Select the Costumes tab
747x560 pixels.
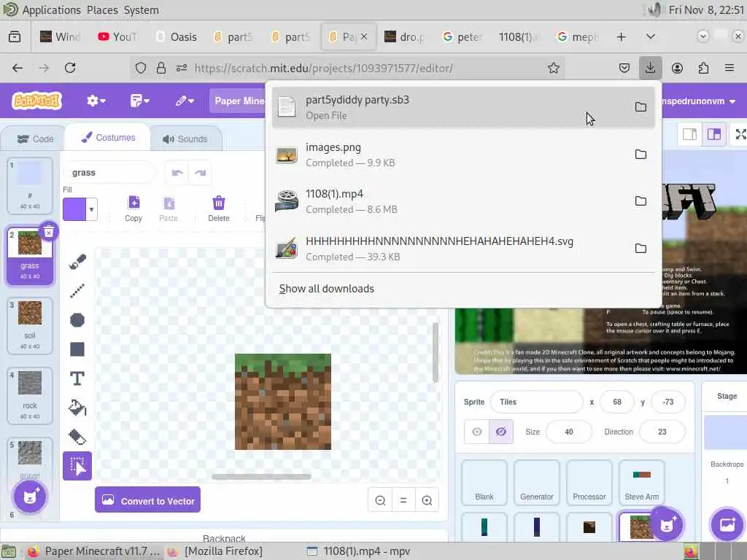tap(108, 138)
